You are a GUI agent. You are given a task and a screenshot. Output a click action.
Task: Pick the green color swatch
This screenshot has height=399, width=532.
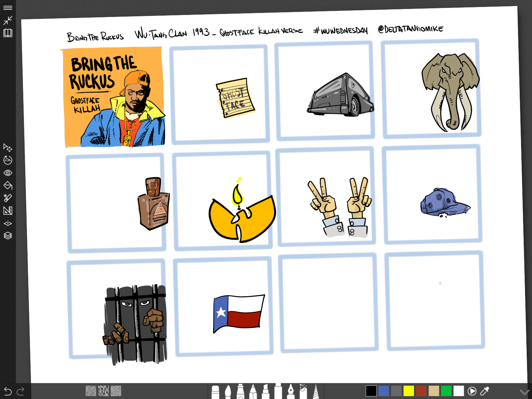point(446,391)
